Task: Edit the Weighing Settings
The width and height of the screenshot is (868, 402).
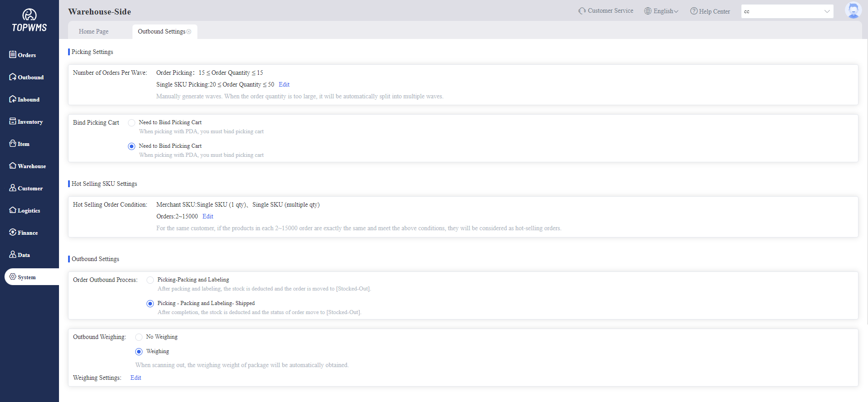Action: click(136, 378)
